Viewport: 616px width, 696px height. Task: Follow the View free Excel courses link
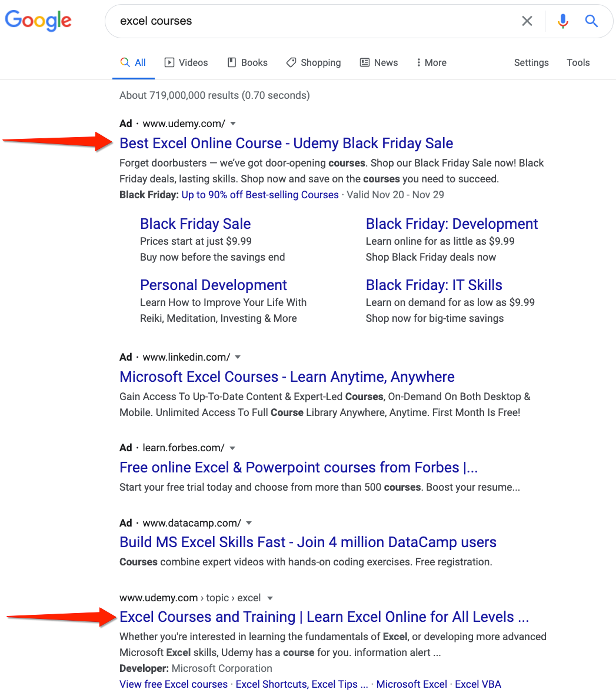coord(174,684)
